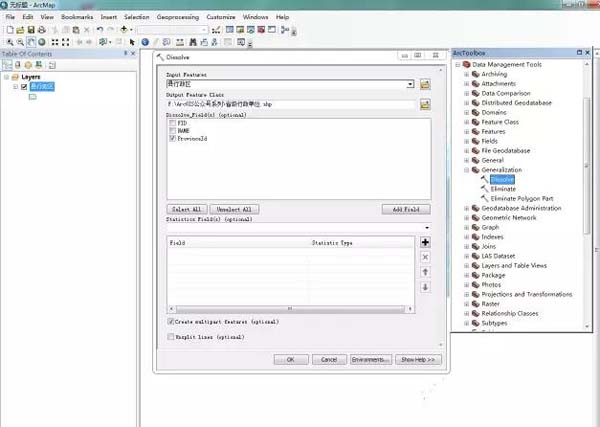The width and height of the screenshot is (600, 427).
Task: Click the Fixed Zoom Out icon
Action: tap(66, 42)
